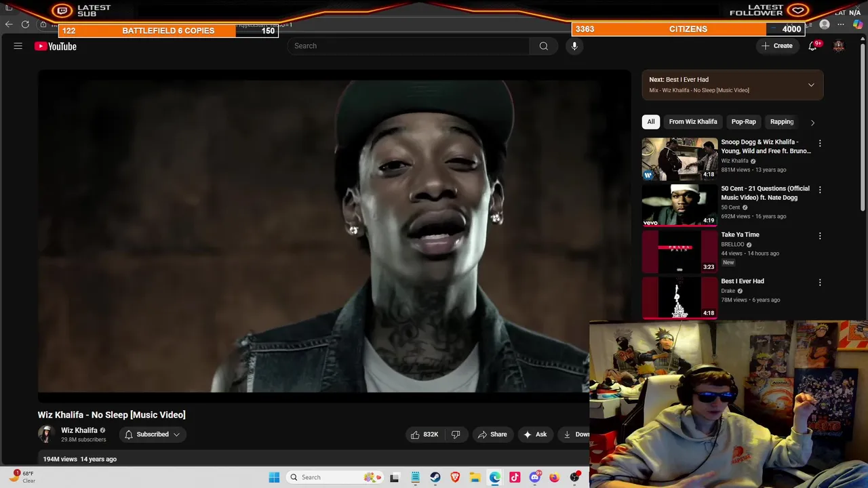Open Best I Ever Had Drake thumbnail
The image size is (868, 488).
coord(679,297)
